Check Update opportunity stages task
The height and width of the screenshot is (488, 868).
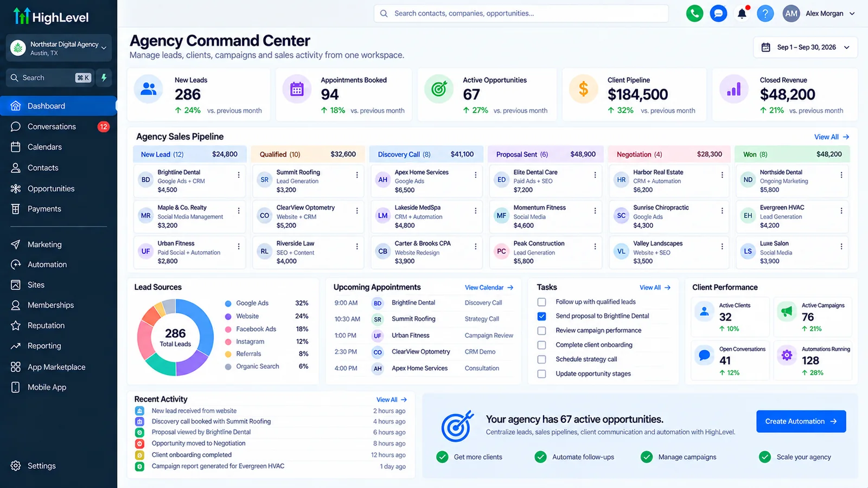click(x=541, y=374)
